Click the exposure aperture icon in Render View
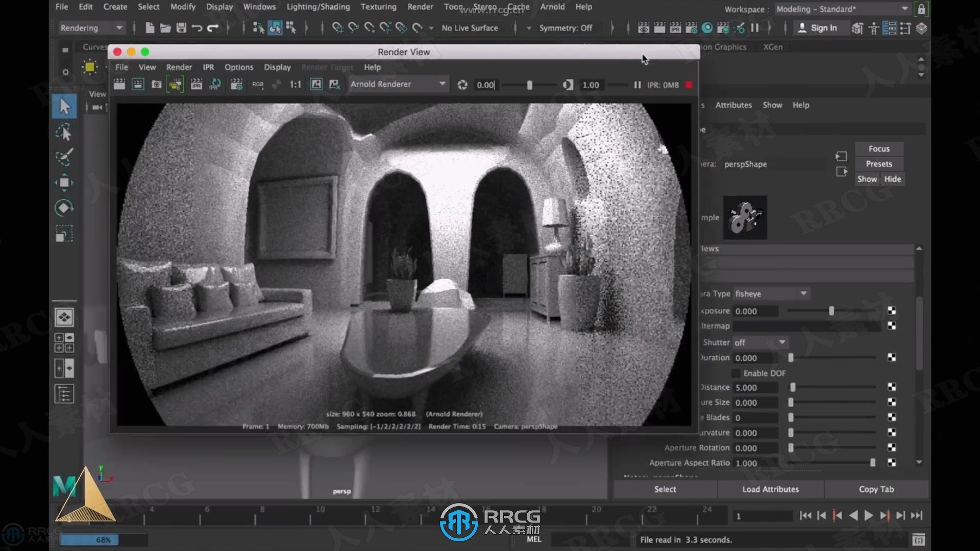The width and height of the screenshot is (980, 551). pos(462,85)
